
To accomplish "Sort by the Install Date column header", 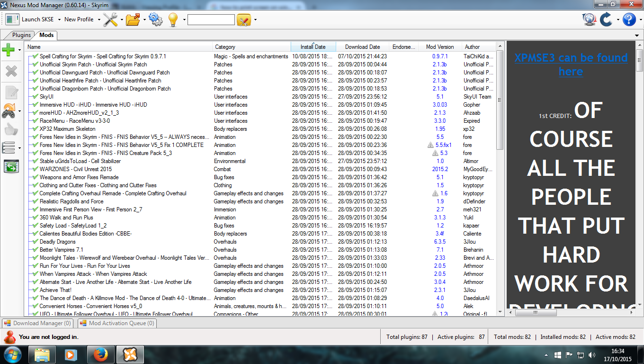I will click(313, 47).
